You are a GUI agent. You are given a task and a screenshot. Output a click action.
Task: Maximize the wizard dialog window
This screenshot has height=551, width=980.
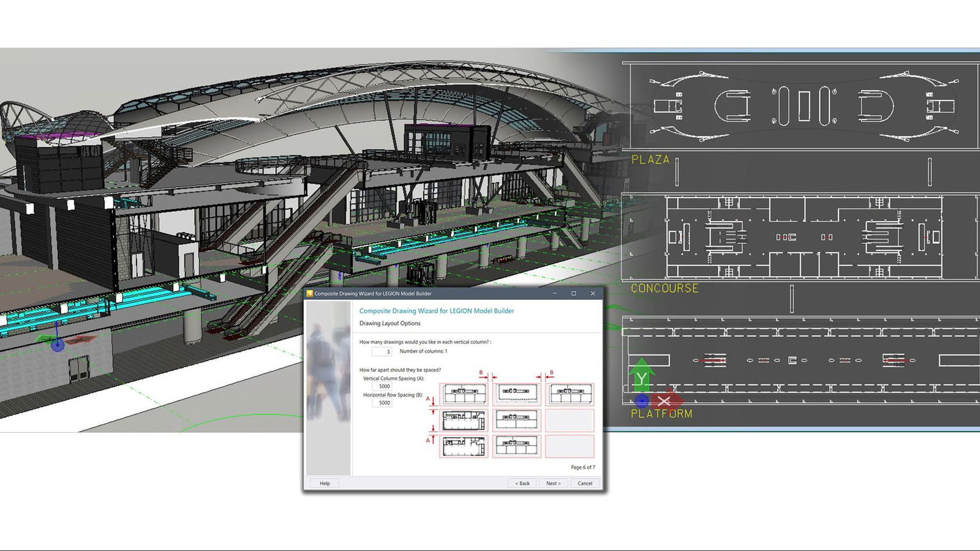click(574, 293)
